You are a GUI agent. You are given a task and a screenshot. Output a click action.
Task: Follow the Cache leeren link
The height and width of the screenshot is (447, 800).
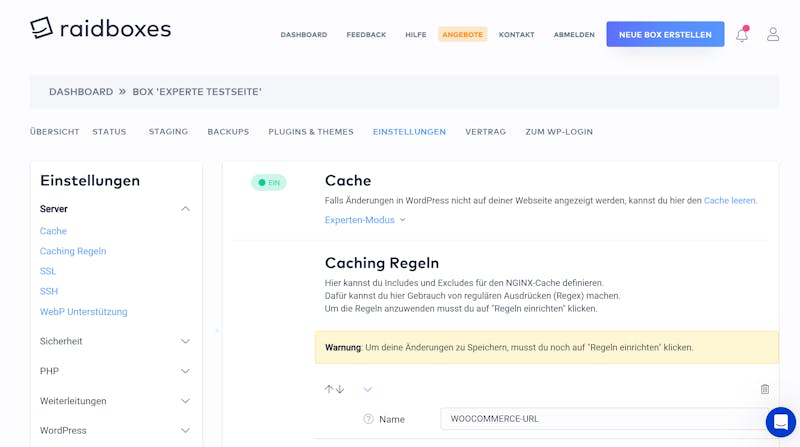(x=730, y=201)
